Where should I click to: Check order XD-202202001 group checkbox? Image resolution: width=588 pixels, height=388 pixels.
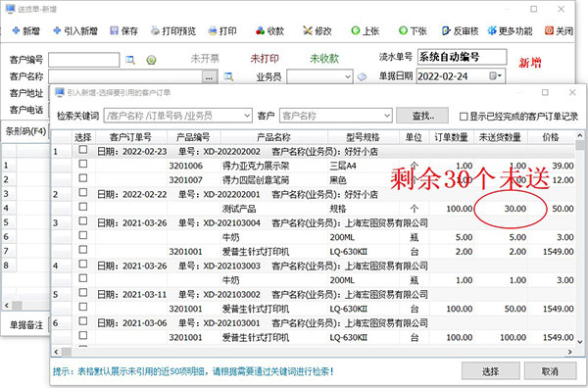[x=83, y=192]
